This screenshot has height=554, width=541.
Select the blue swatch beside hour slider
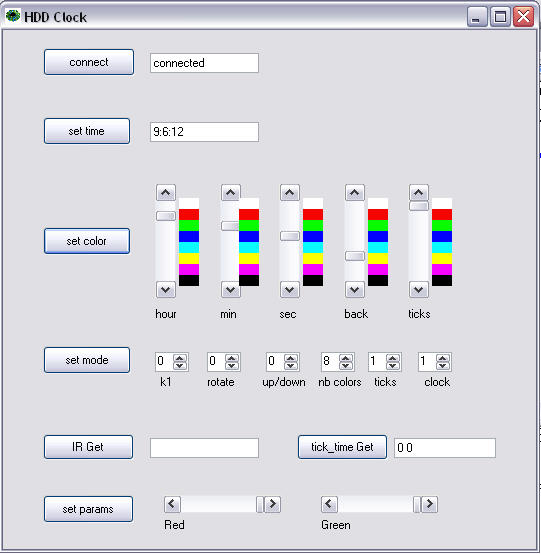click(x=189, y=236)
